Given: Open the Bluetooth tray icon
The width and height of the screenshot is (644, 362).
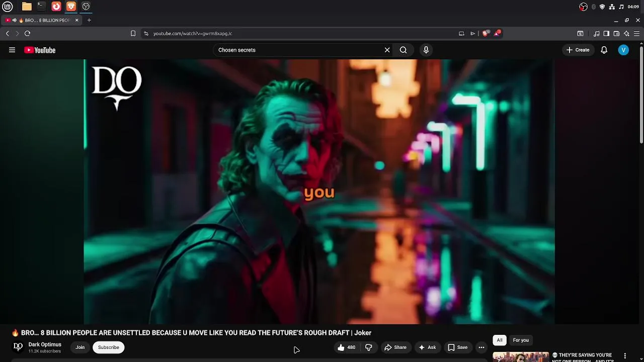Looking at the screenshot, I should (x=593, y=7).
